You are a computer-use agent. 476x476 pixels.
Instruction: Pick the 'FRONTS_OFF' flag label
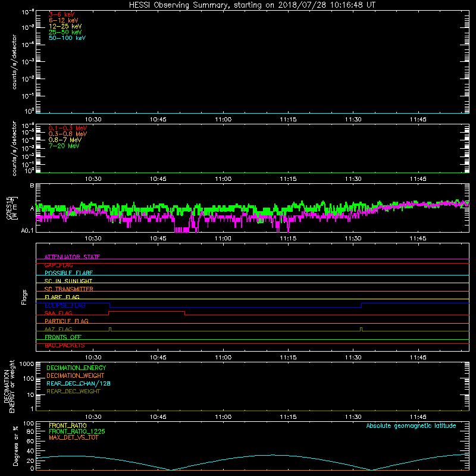click(63, 337)
